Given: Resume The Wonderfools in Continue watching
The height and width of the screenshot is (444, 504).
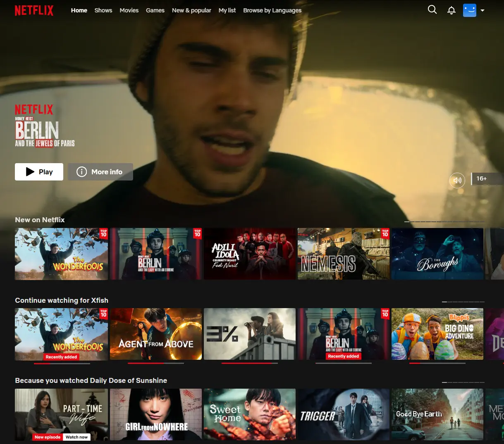Looking at the screenshot, I should click(61, 334).
